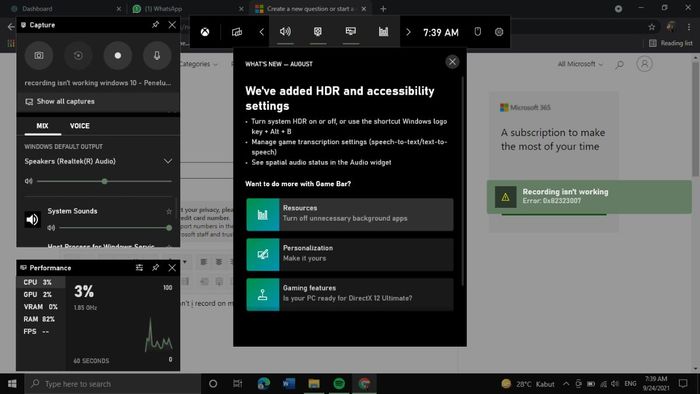Toggle mouse click-through icon

coord(478,32)
